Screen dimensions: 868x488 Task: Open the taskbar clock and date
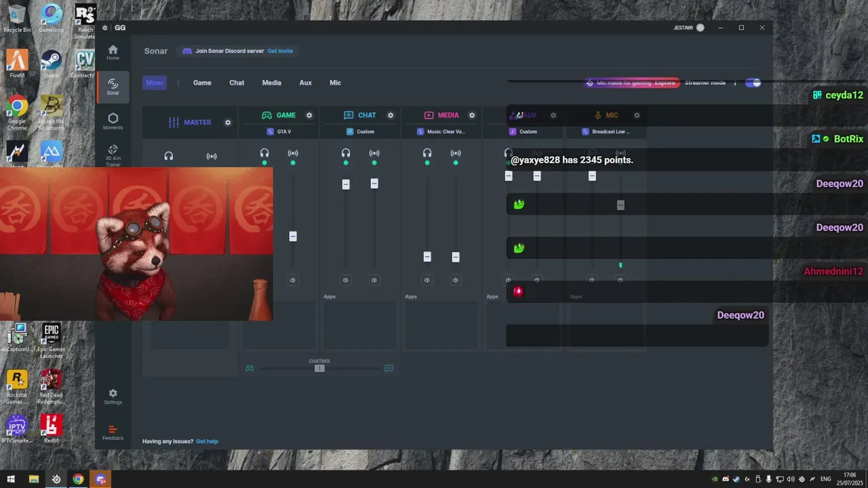tap(850, 479)
